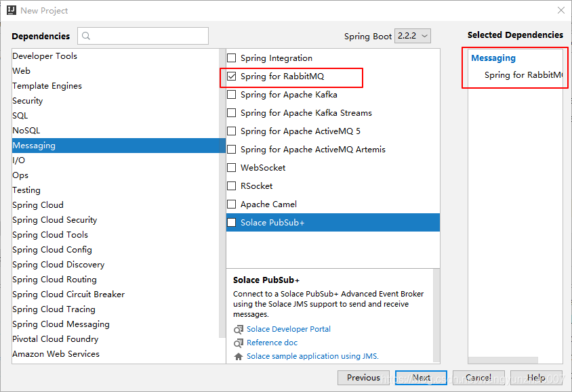Select Spring Cloud Tracing category

coord(115,309)
